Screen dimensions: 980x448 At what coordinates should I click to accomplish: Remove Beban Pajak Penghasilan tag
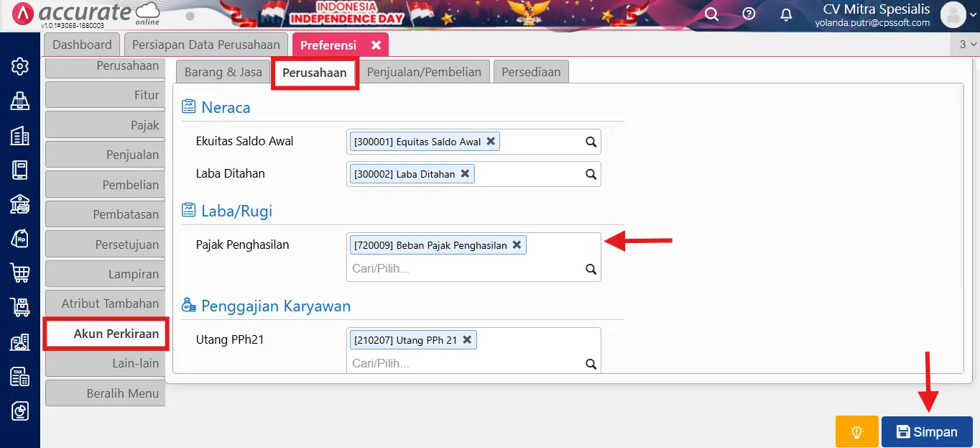click(517, 245)
